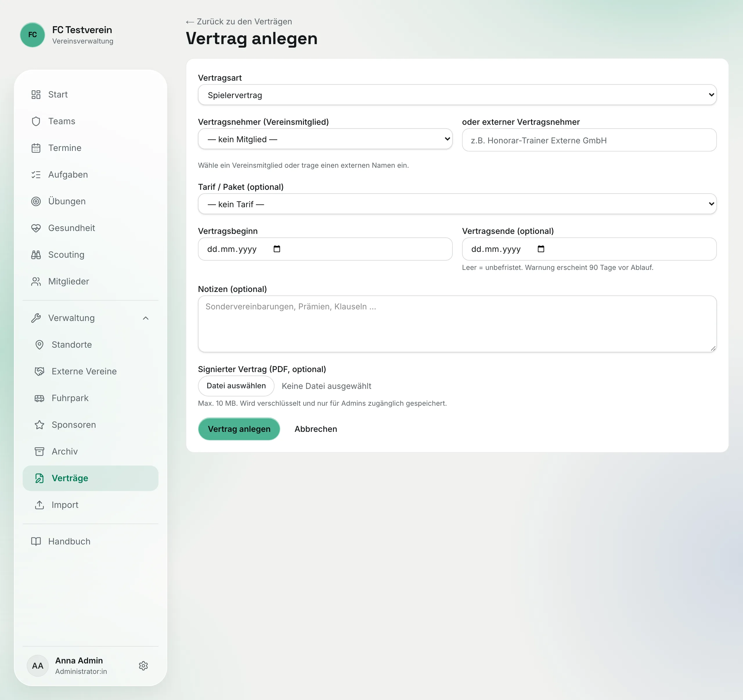Image resolution: width=743 pixels, height=700 pixels.
Task: Click the Fuhrpark bus icon
Action: (x=39, y=398)
